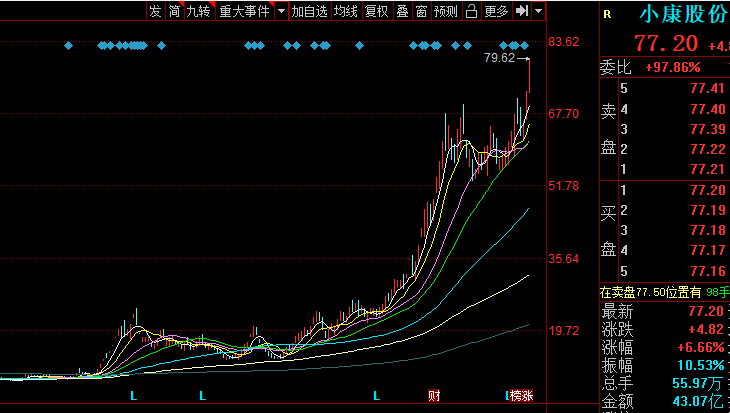Select sell level 3 price 77.39
The width and height of the screenshot is (730, 413).
click(708, 129)
